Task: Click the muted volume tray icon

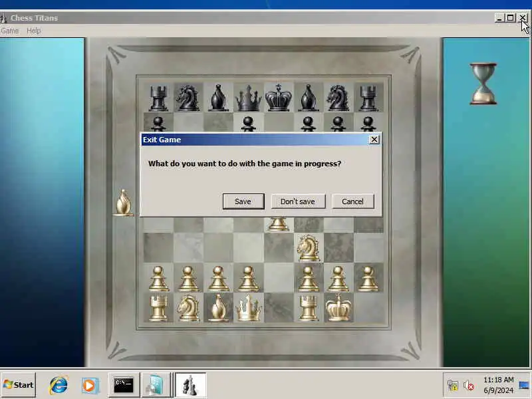Action: click(469, 386)
